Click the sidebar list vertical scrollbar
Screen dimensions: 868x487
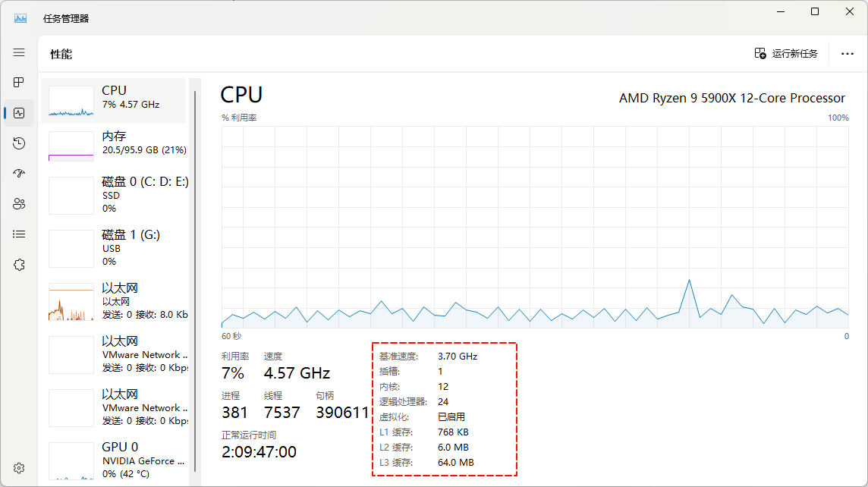click(x=195, y=281)
